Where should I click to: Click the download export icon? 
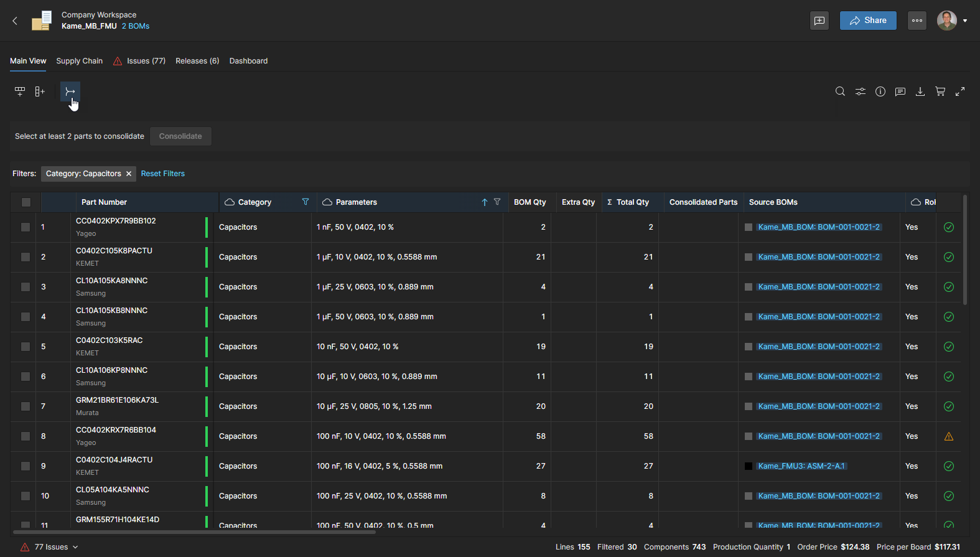(x=920, y=91)
